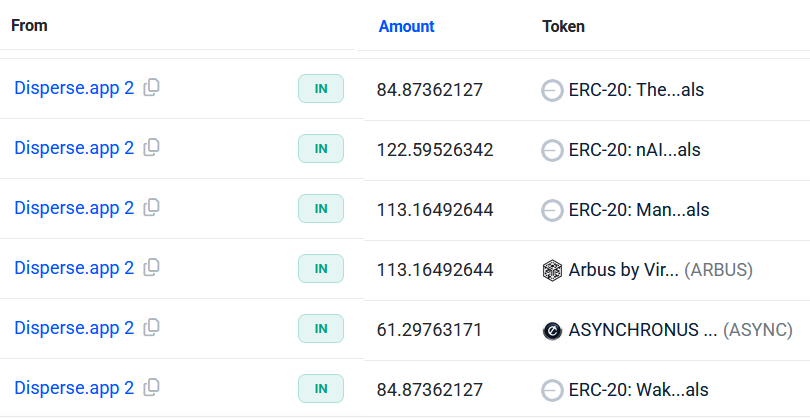Copy Disperse.app 2 address in ARBUS row
This screenshot has width=810, height=419.
[x=151, y=267]
